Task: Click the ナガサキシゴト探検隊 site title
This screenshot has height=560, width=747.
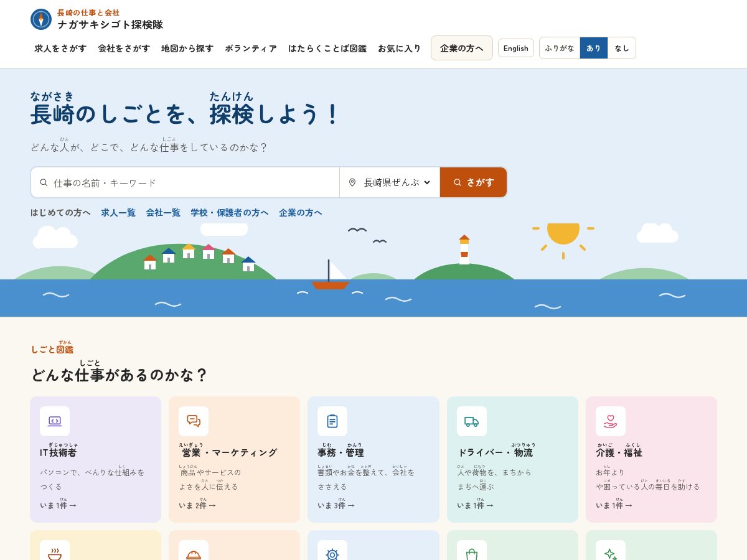Action: click(x=110, y=24)
